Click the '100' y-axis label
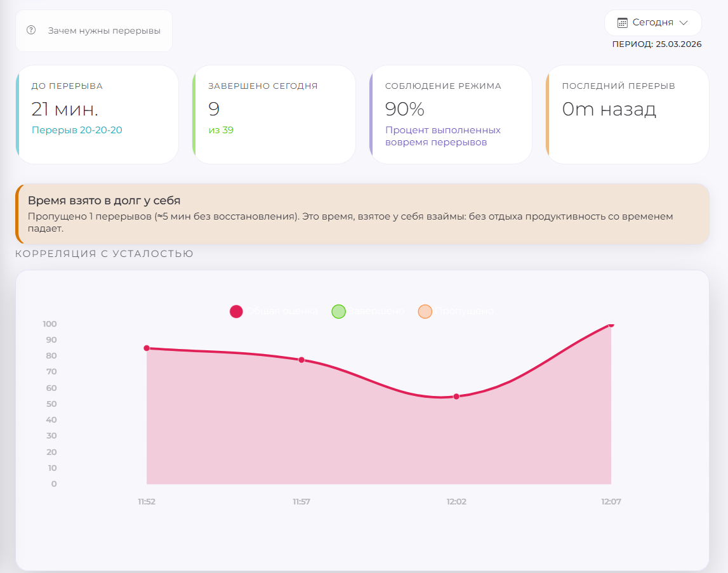 pyautogui.click(x=50, y=324)
